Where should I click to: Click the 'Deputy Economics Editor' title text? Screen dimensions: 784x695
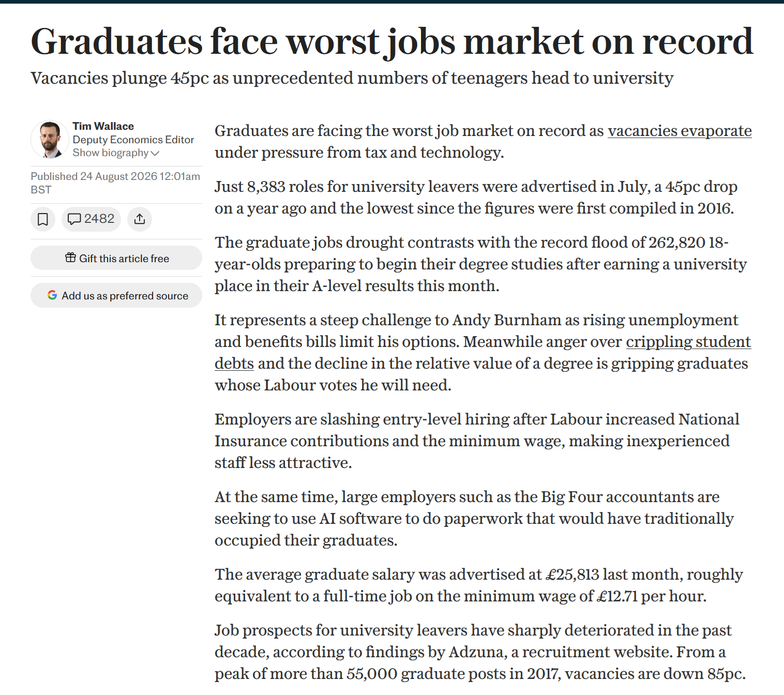click(133, 140)
